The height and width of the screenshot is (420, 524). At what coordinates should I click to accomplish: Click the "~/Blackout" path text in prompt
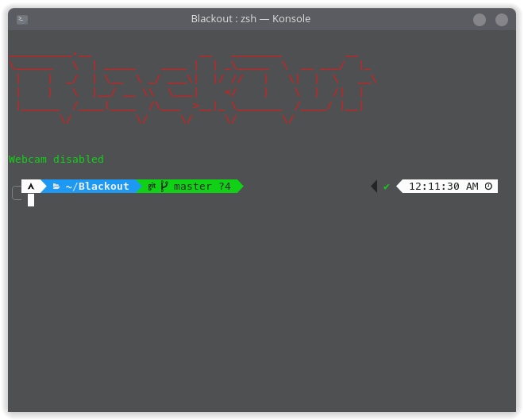97,186
